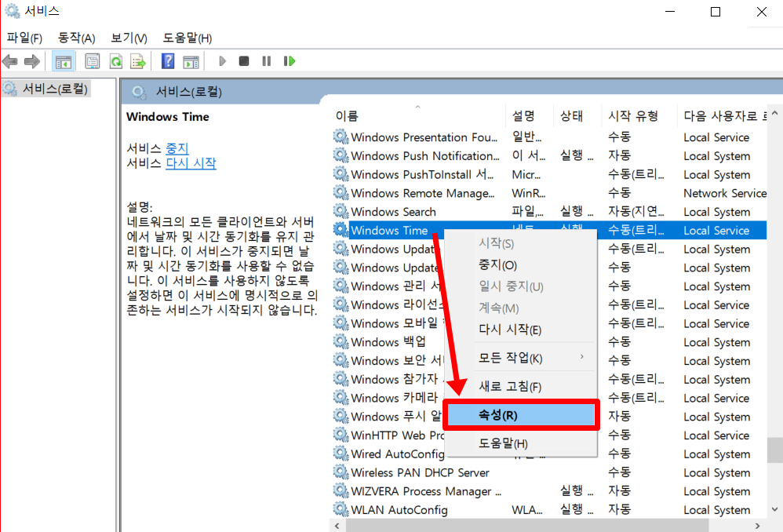The width and height of the screenshot is (783, 532).
Task: Click the Pause Service icon
Action: [266, 61]
